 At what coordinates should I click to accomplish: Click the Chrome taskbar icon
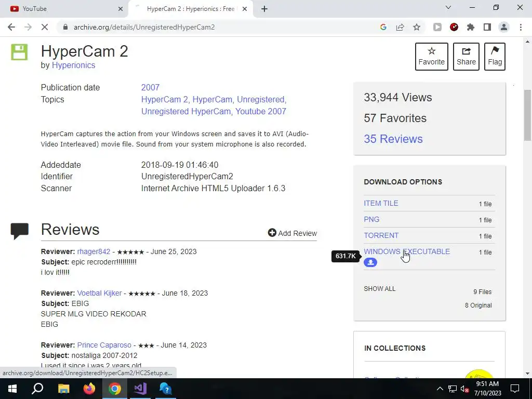pos(115,389)
